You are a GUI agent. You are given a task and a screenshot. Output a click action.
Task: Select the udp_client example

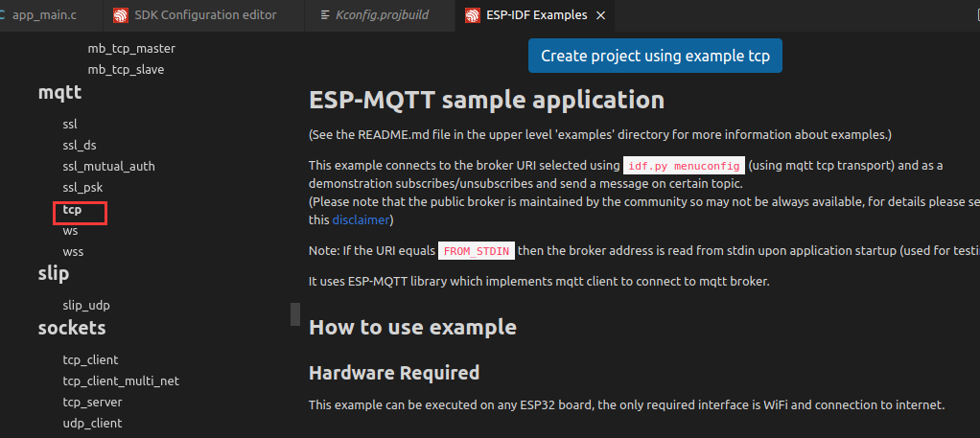tap(92, 423)
